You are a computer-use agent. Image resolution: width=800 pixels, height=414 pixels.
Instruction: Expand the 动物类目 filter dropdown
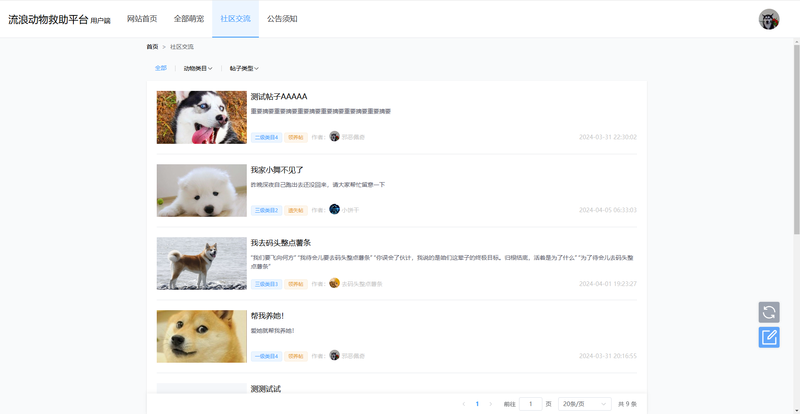click(198, 68)
